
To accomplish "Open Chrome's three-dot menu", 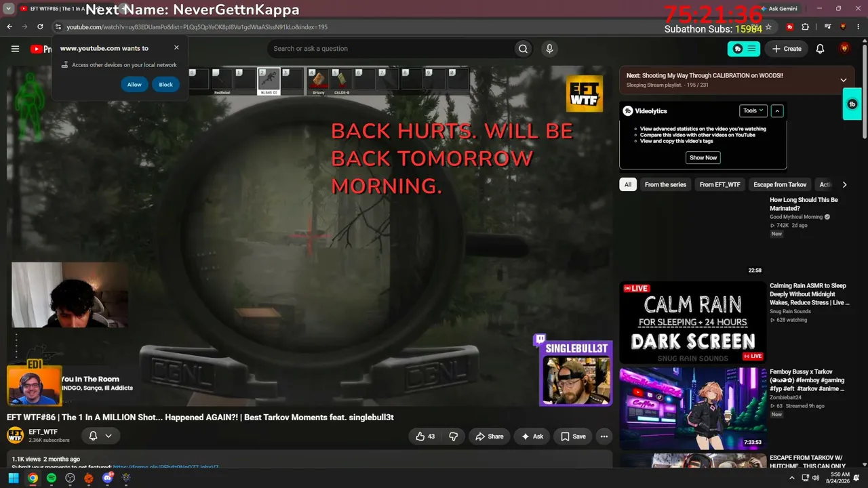I will (859, 27).
